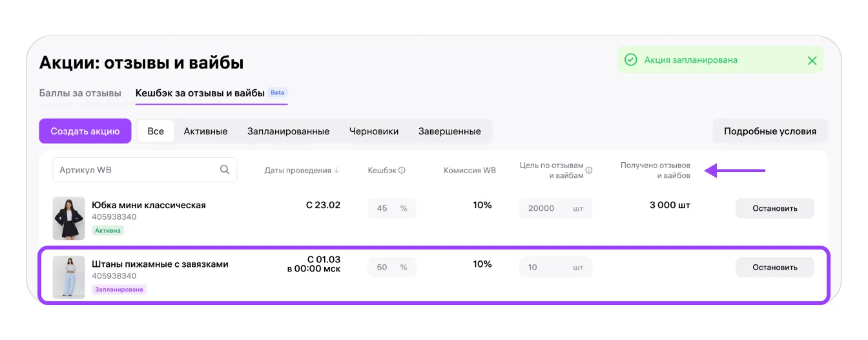Open 'Подробные условия'
Screen dimensions: 868x340
[x=770, y=131]
